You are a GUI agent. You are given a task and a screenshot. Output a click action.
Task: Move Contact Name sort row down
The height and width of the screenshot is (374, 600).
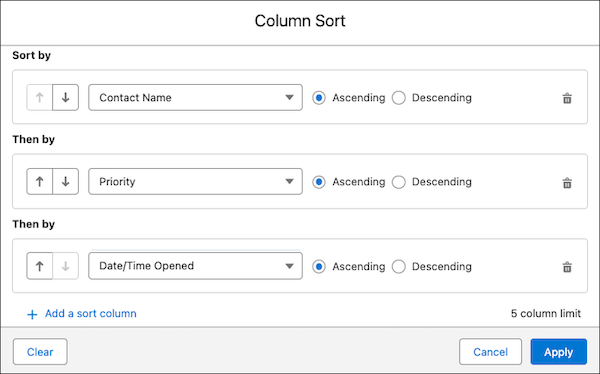pos(65,98)
